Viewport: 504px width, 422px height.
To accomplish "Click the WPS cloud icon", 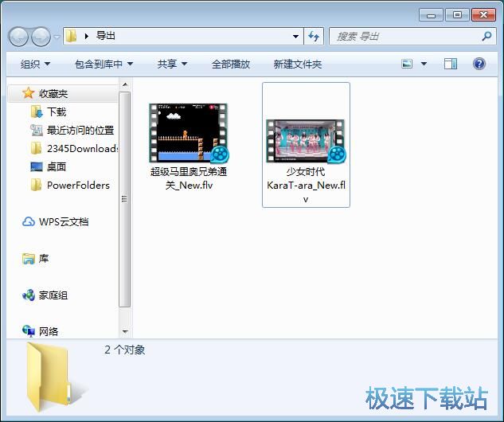I will pyautogui.click(x=29, y=222).
